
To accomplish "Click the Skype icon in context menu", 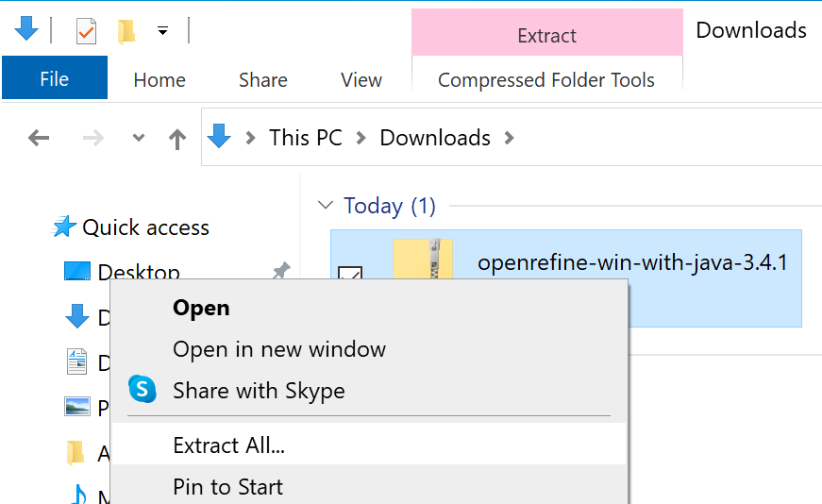I will [x=142, y=390].
